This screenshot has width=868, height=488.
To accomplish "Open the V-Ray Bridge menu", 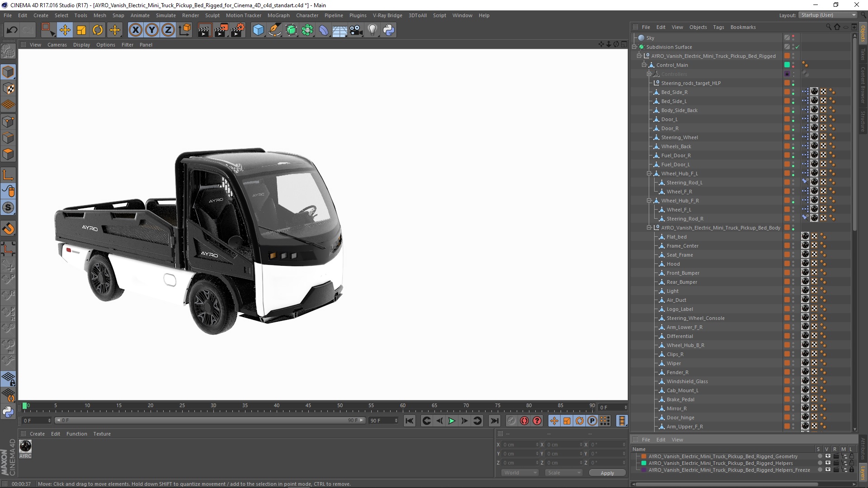I will click(387, 15).
